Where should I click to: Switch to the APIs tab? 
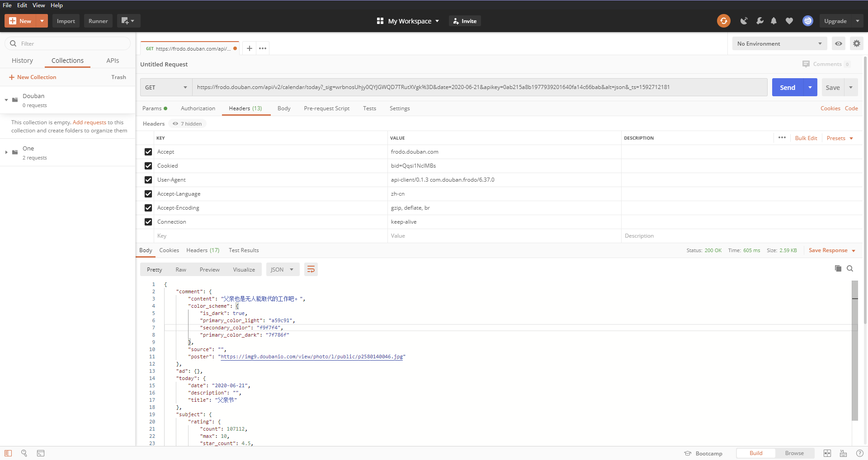point(113,61)
